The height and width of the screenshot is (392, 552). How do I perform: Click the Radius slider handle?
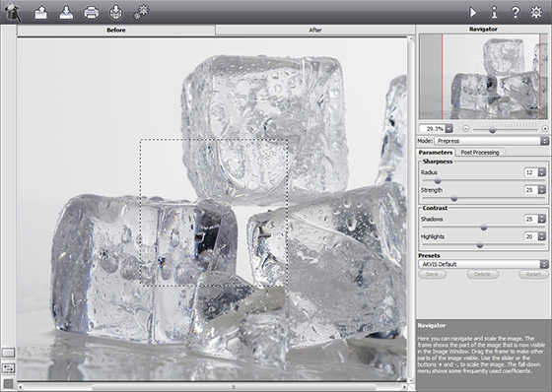pos(438,181)
